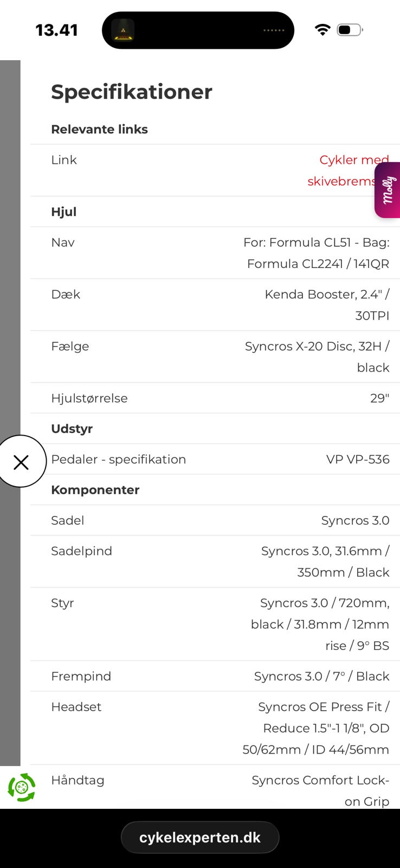Select the "Relevante links" section header
Image resolution: width=400 pixels, height=868 pixels.
pos(99,129)
